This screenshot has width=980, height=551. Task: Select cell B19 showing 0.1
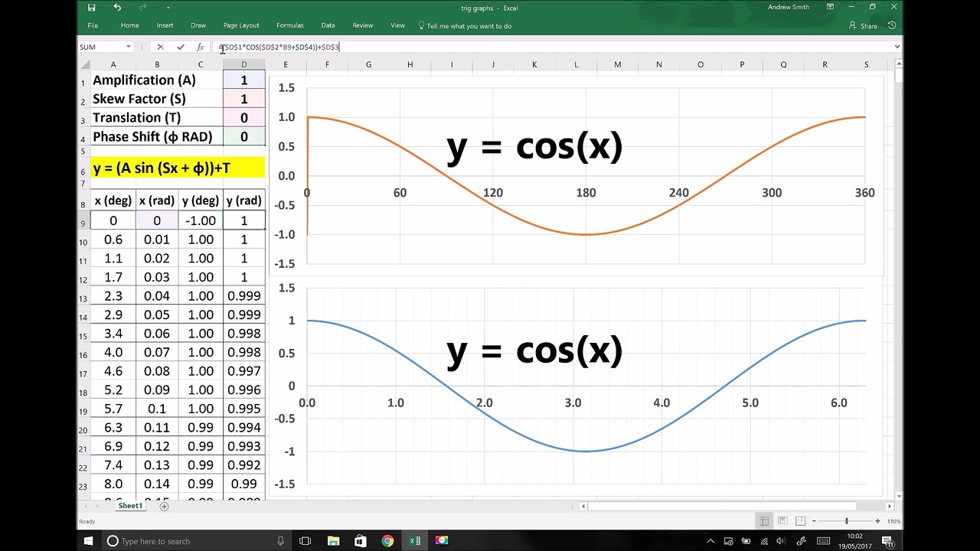[x=157, y=409]
